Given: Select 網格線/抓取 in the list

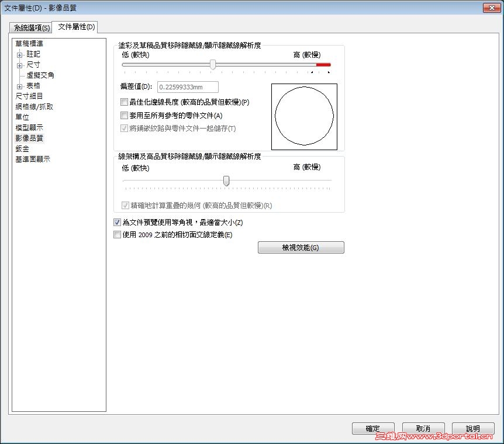Looking at the screenshot, I should click(x=34, y=107).
